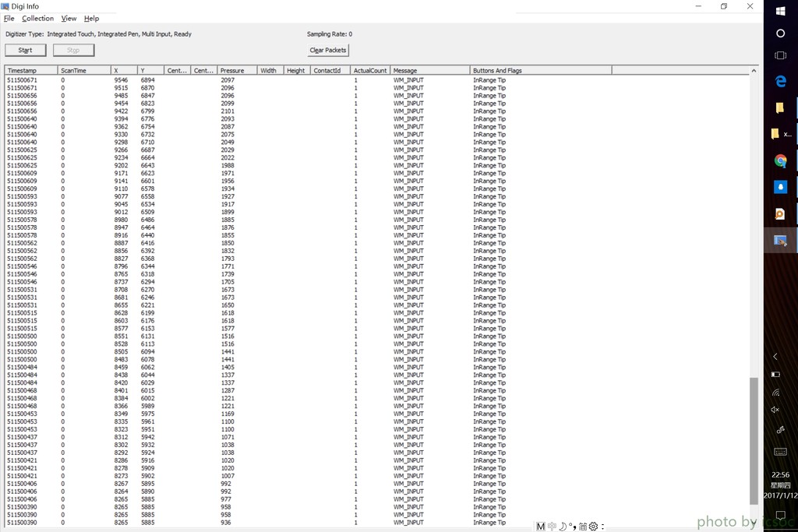Open the blue QQ taskbar app
The height and width of the screenshot is (532, 798).
click(780, 187)
